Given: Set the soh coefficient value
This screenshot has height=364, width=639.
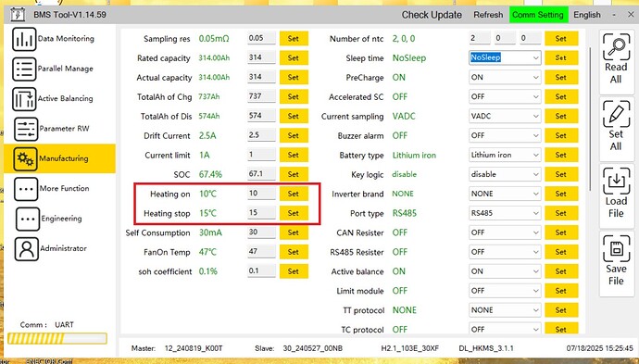Looking at the screenshot, I should point(294,271).
